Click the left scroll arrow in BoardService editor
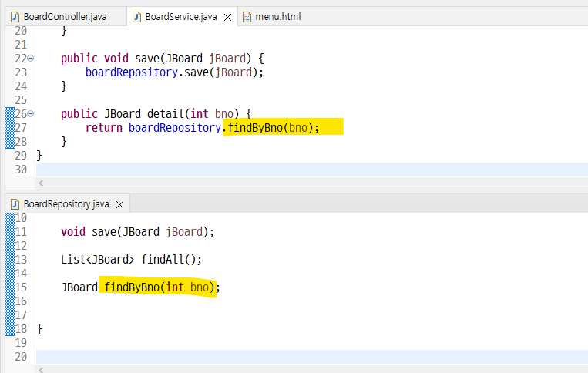 click(x=41, y=183)
